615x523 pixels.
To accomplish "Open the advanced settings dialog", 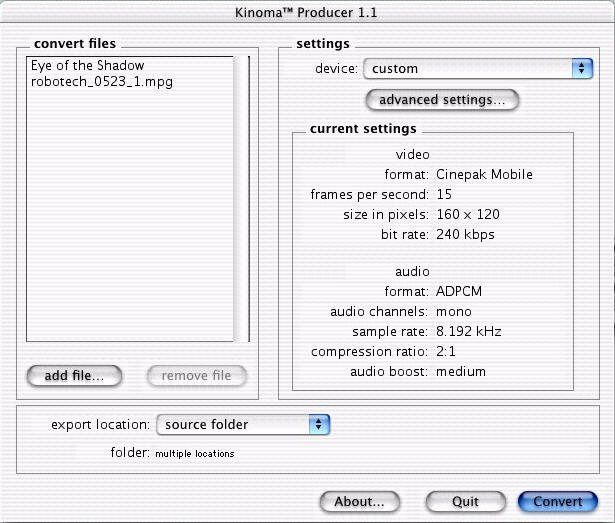I will click(442, 100).
